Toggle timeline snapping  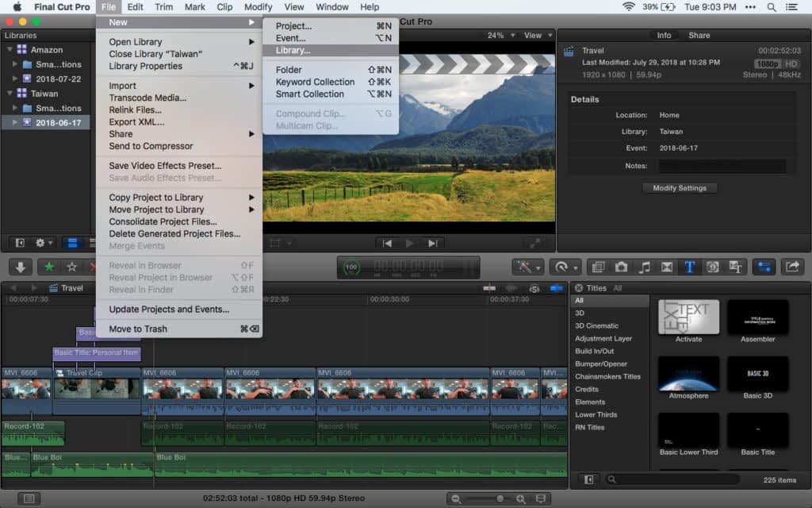[x=556, y=288]
